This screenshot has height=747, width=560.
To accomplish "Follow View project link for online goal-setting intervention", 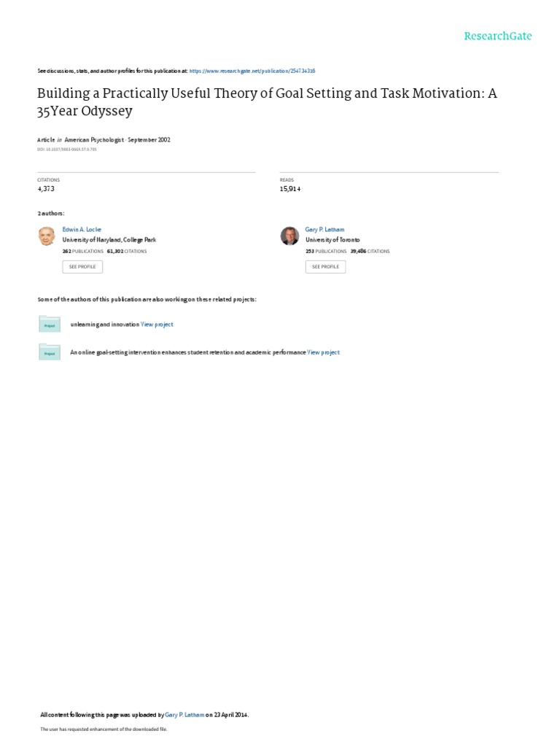I will pyautogui.click(x=323, y=352).
